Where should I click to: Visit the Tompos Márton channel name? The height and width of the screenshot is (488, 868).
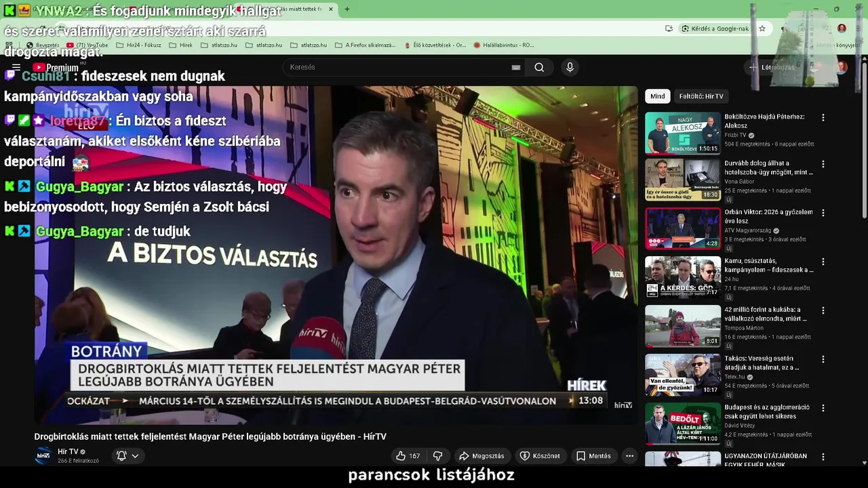tap(744, 328)
